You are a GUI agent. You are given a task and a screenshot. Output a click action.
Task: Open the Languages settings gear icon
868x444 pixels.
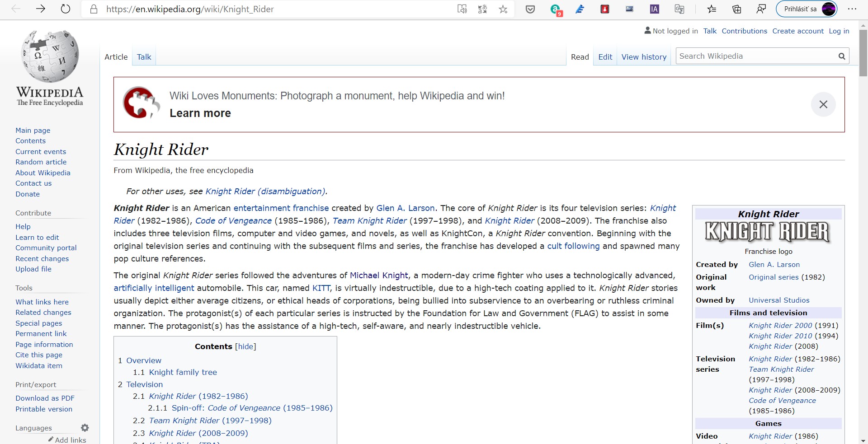click(x=85, y=428)
